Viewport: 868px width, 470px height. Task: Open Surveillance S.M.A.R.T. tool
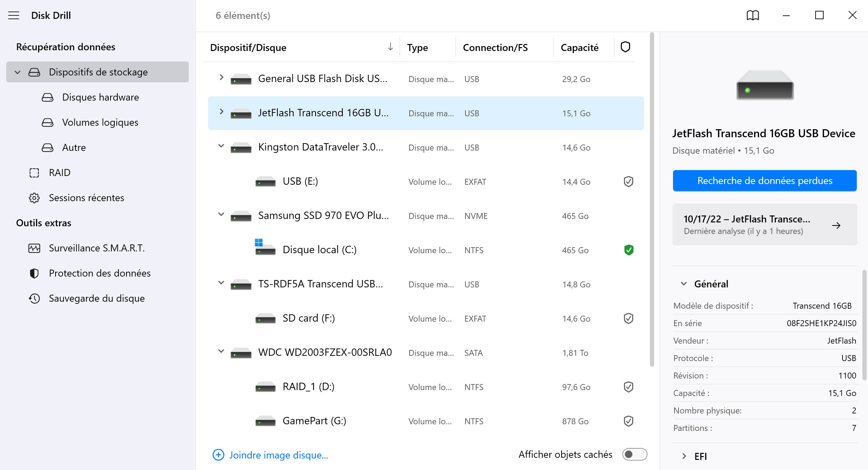(97, 248)
